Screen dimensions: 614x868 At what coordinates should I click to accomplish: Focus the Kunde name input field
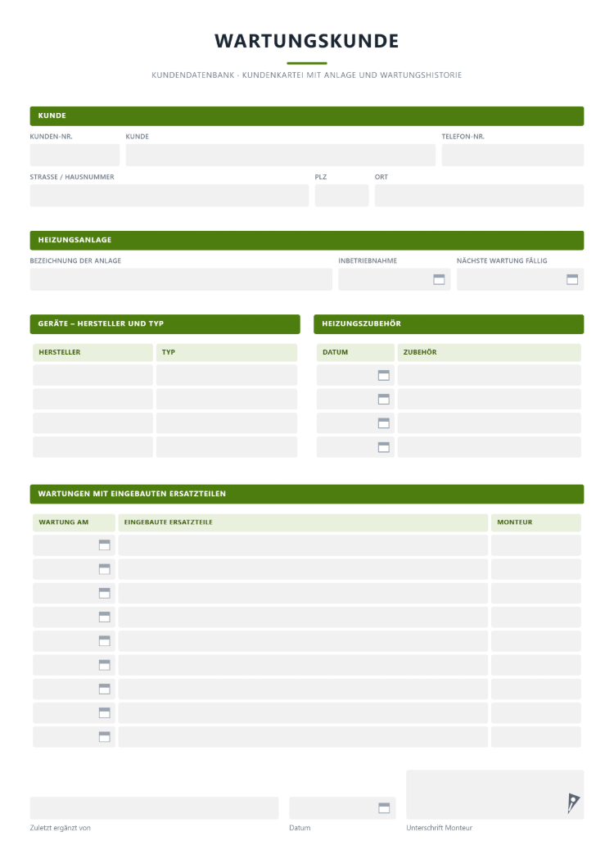click(x=281, y=155)
